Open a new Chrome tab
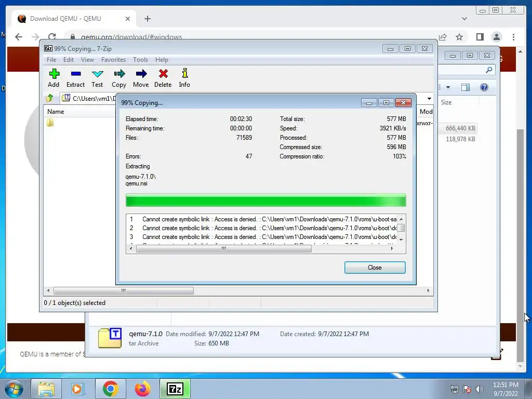The image size is (532, 399). coord(147,19)
